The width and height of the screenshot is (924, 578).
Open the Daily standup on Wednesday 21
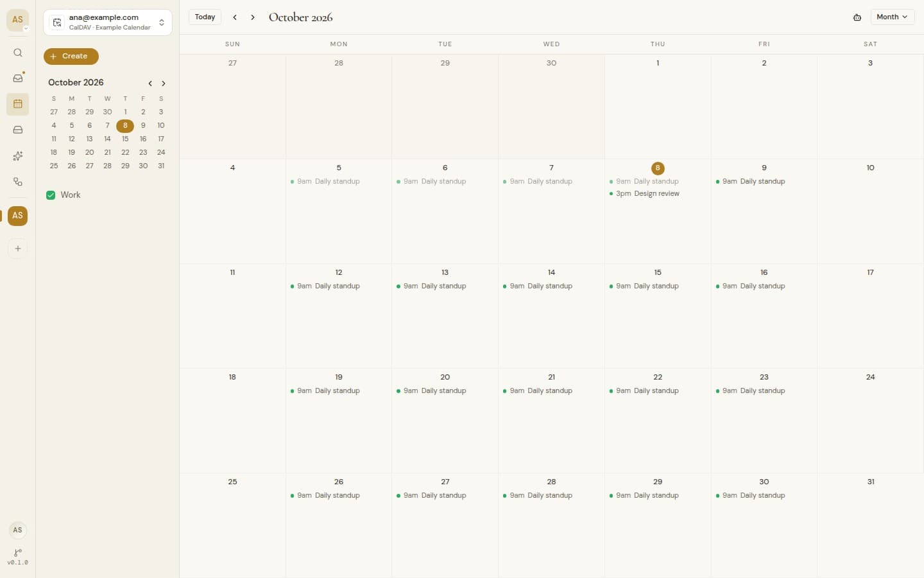[x=551, y=391]
